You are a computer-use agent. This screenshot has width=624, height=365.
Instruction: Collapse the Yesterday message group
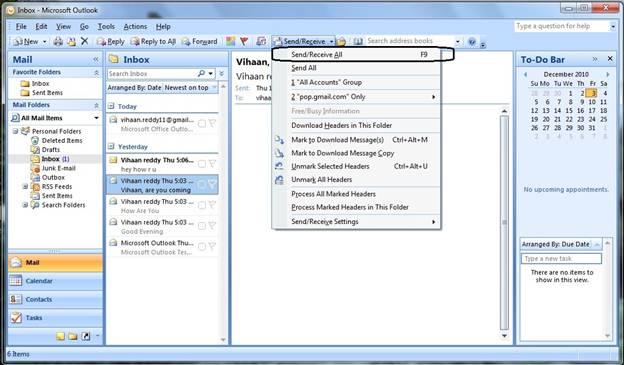point(111,146)
